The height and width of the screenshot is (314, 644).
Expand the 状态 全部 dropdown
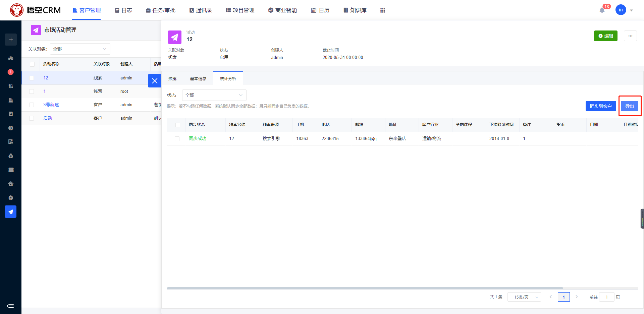[x=214, y=95]
